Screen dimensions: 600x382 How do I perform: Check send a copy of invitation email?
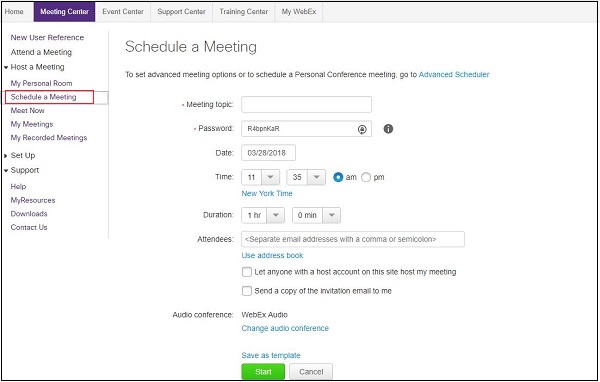point(247,291)
